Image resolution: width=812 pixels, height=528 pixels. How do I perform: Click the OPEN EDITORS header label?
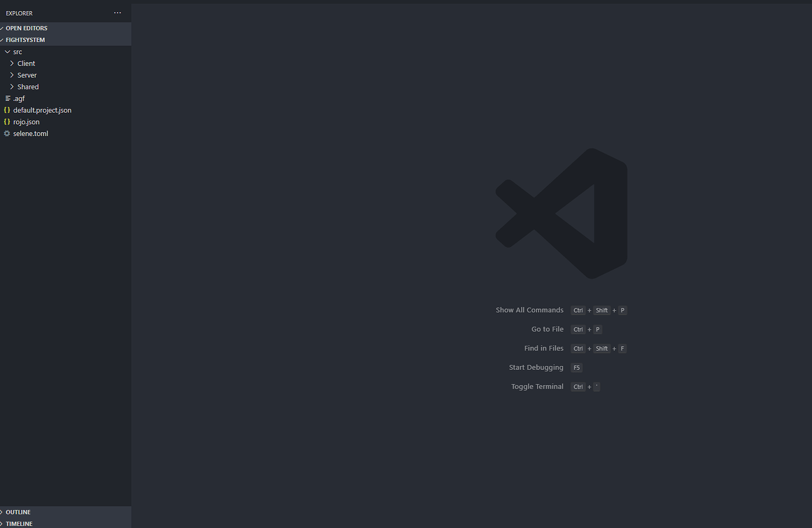tap(26, 28)
